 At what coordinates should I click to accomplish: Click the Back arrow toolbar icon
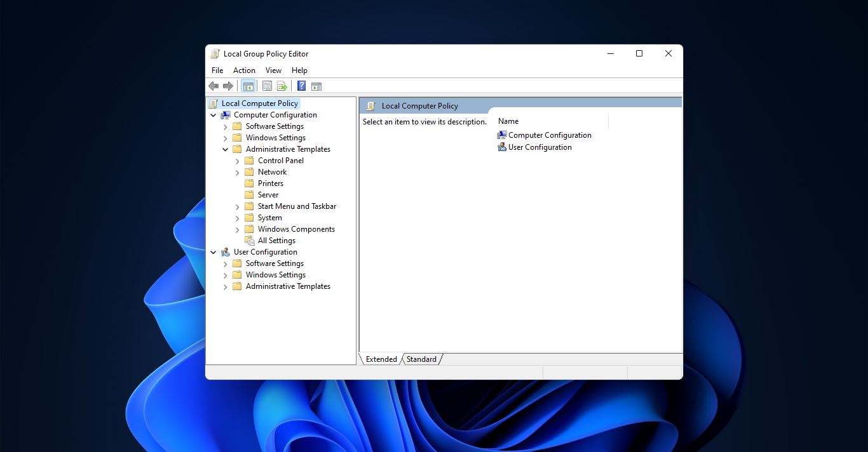[214, 86]
